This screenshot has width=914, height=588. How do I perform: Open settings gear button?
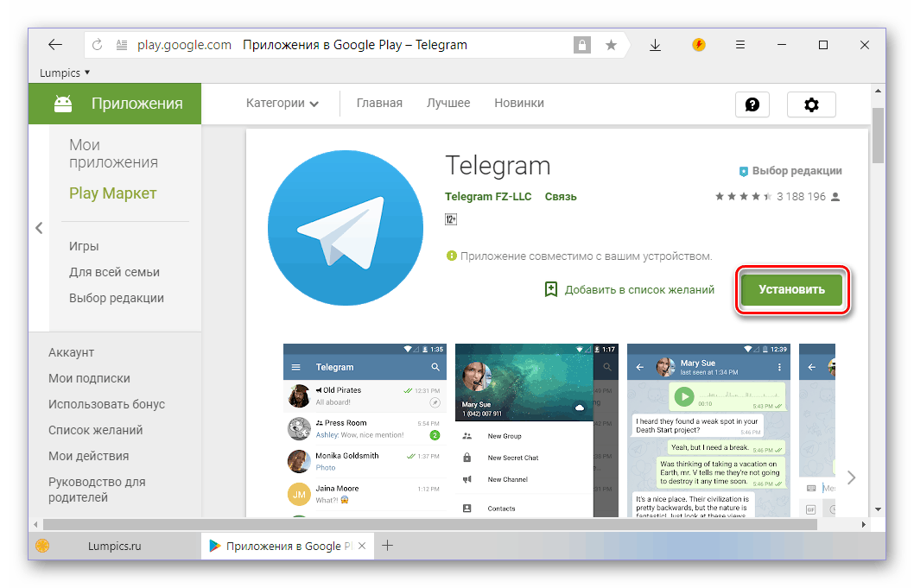(811, 104)
